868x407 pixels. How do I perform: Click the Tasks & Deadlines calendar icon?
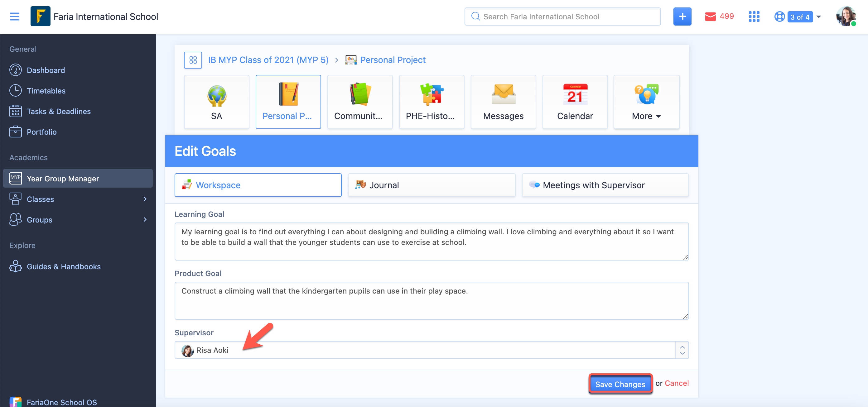pos(16,111)
